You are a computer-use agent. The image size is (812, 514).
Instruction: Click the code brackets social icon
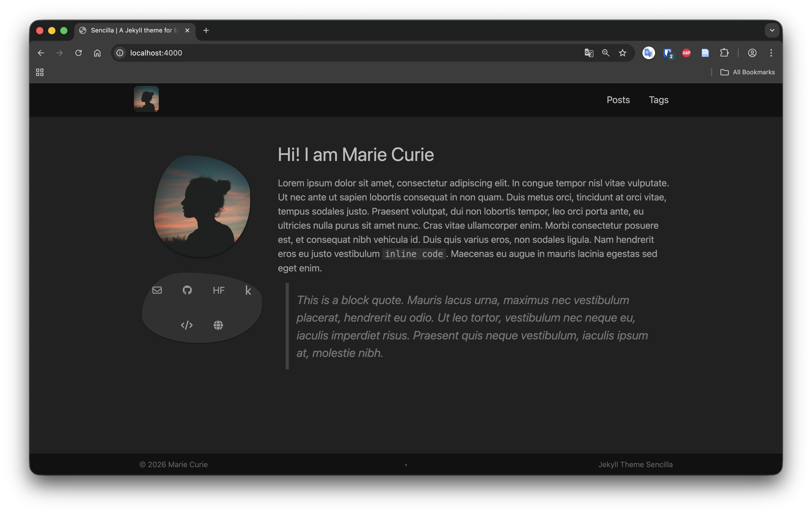(x=187, y=325)
